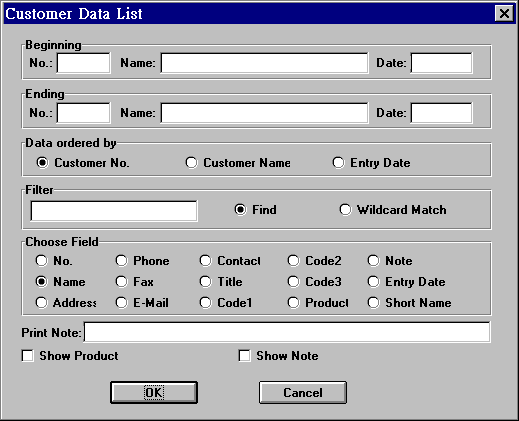Screen dimensions: 519x421
Task: Click the Ending Name text field
Action: click(264, 113)
